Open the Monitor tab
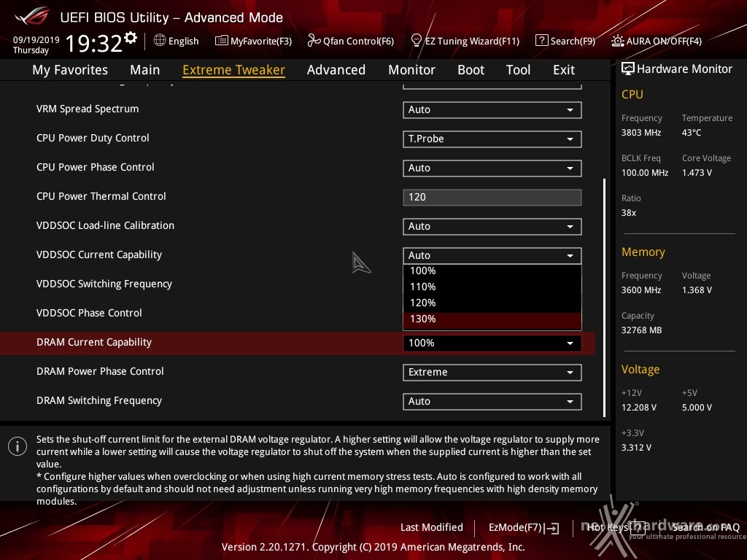The image size is (747, 560). point(411,70)
